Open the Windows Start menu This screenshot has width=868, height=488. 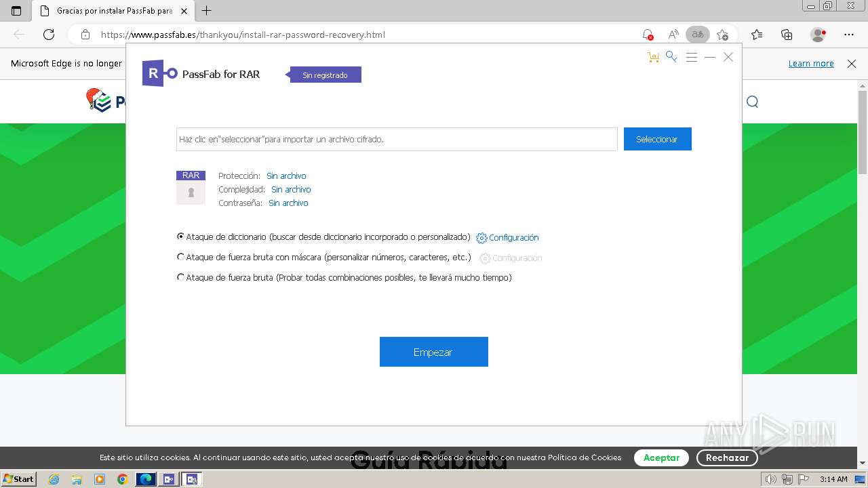point(19,479)
